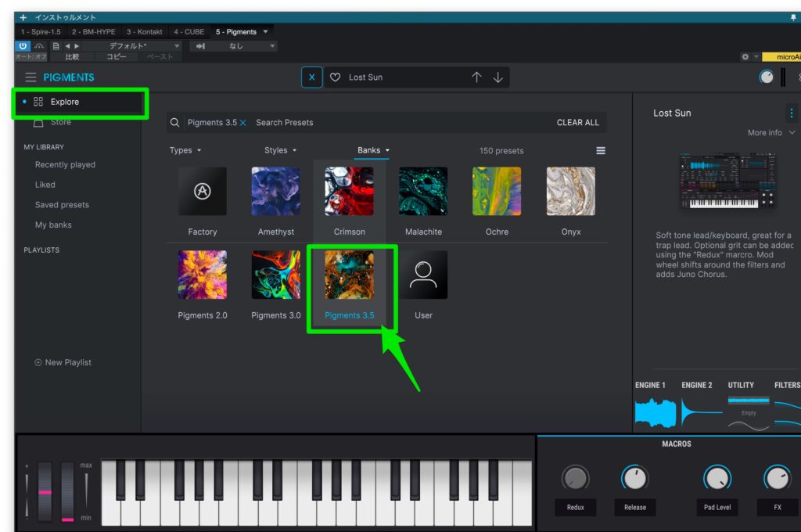This screenshot has height=532, width=801.
Task: Toggle instrument bypass power button
Action: point(22,46)
